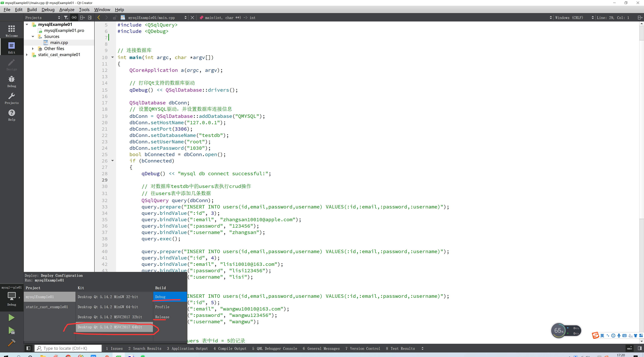Image resolution: width=644 pixels, height=357 pixels.
Task: Select the Release build configuration
Action: click(x=162, y=317)
